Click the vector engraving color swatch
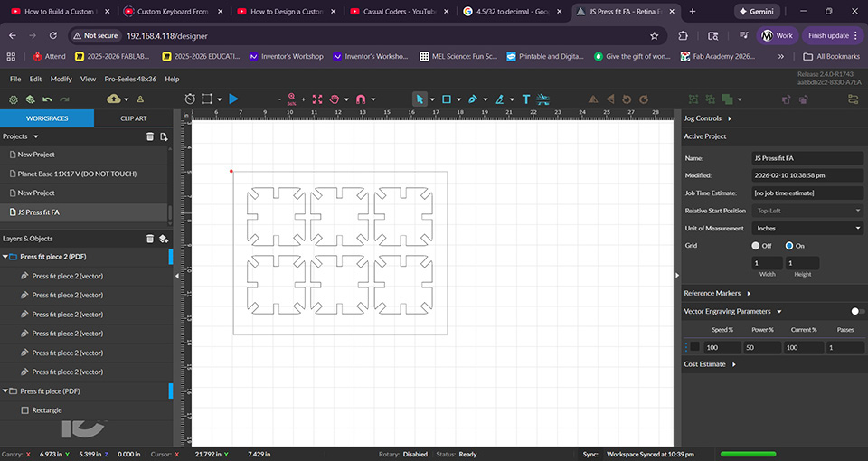 click(694, 347)
